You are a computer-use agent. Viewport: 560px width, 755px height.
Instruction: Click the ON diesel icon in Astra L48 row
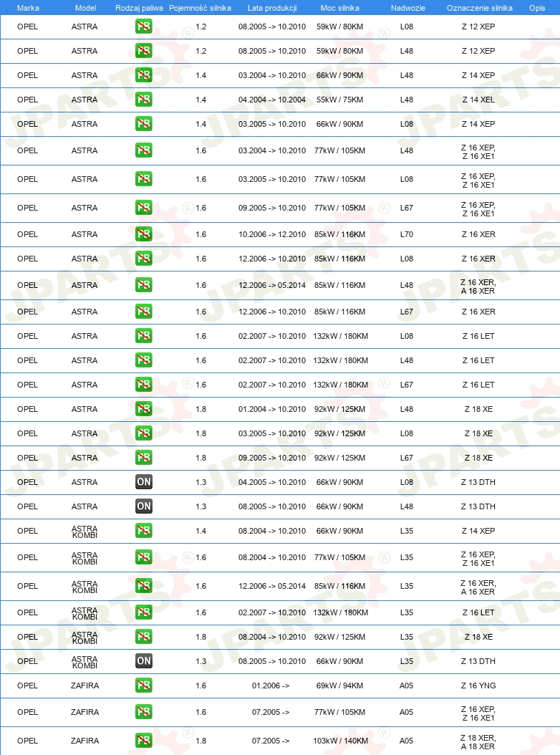143,506
